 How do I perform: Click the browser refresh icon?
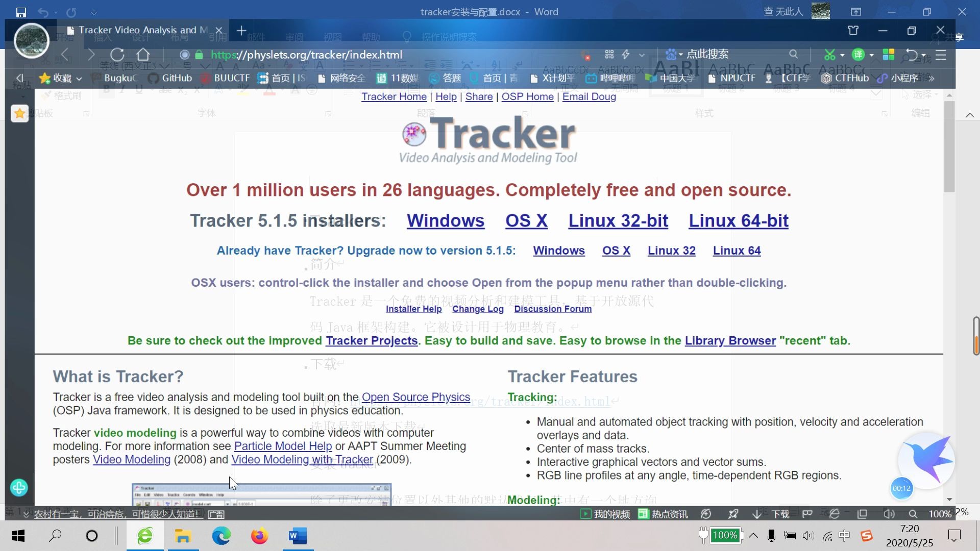point(117,55)
